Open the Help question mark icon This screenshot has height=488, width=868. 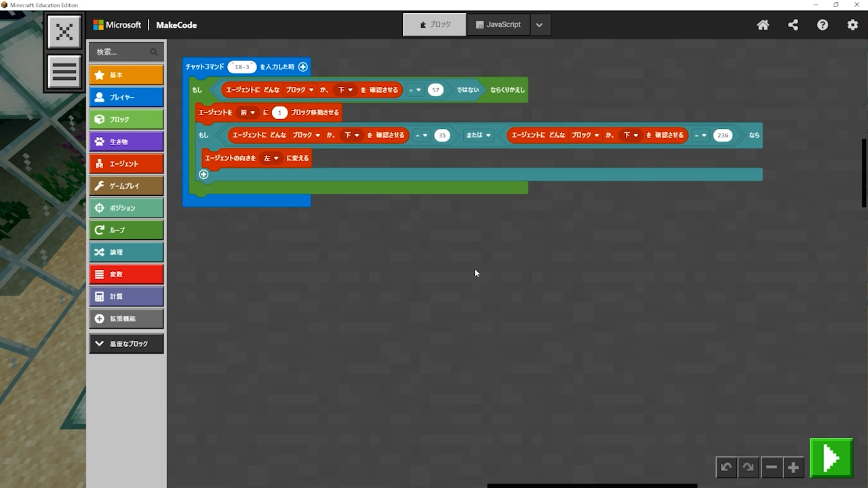(823, 25)
